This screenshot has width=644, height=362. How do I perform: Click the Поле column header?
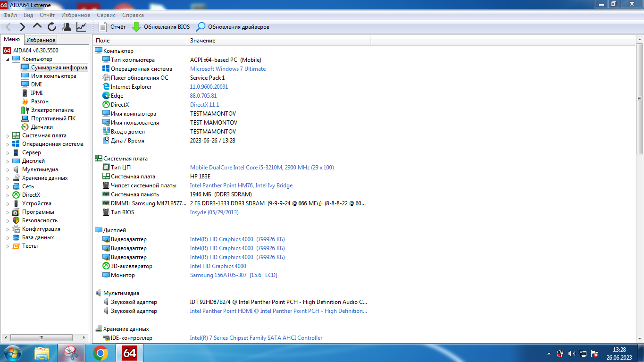(140, 41)
